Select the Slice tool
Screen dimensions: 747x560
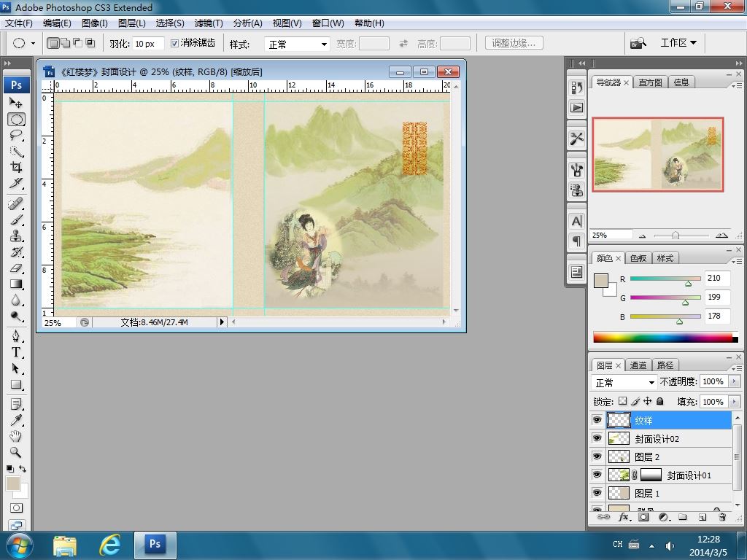[16, 183]
